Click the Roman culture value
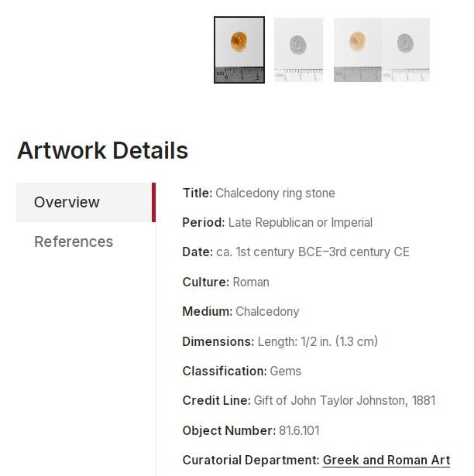Image resolution: width=474 pixels, height=476 pixels. click(251, 282)
